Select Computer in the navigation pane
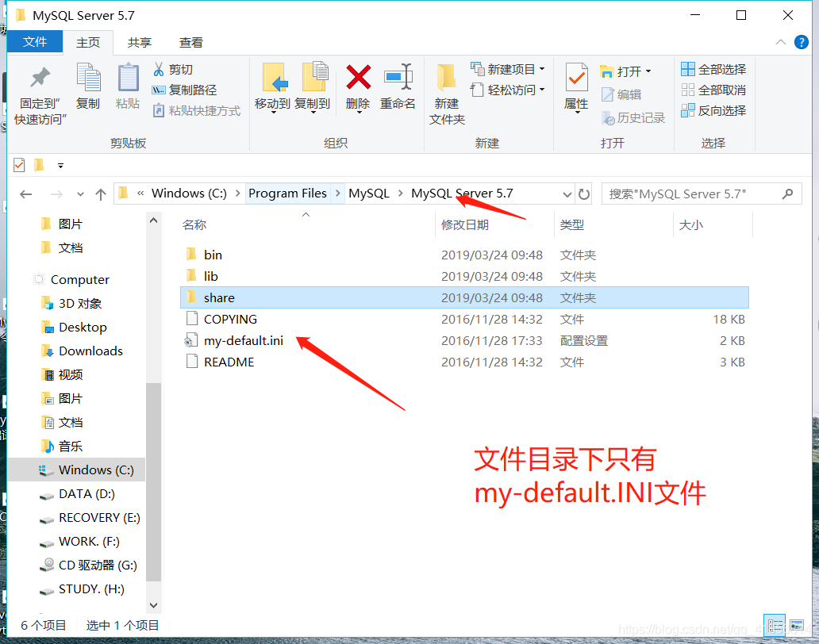This screenshot has height=644, width=819. [80, 280]
